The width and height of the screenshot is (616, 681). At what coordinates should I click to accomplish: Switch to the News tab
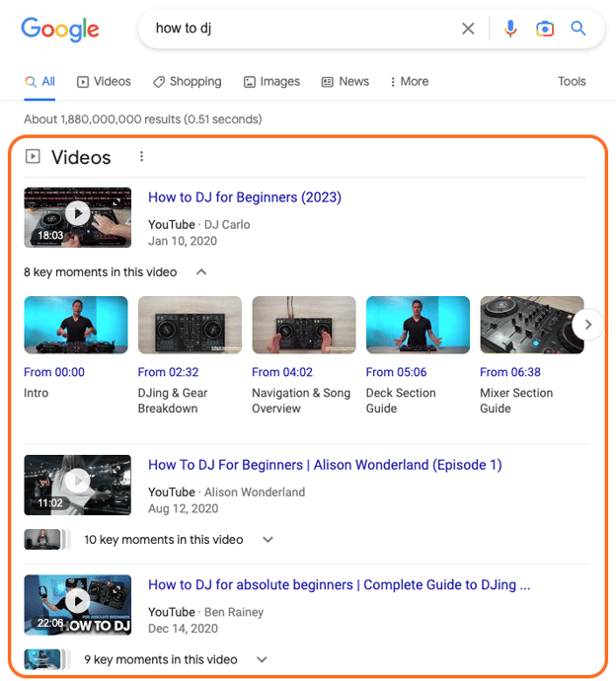pos(346,82)
